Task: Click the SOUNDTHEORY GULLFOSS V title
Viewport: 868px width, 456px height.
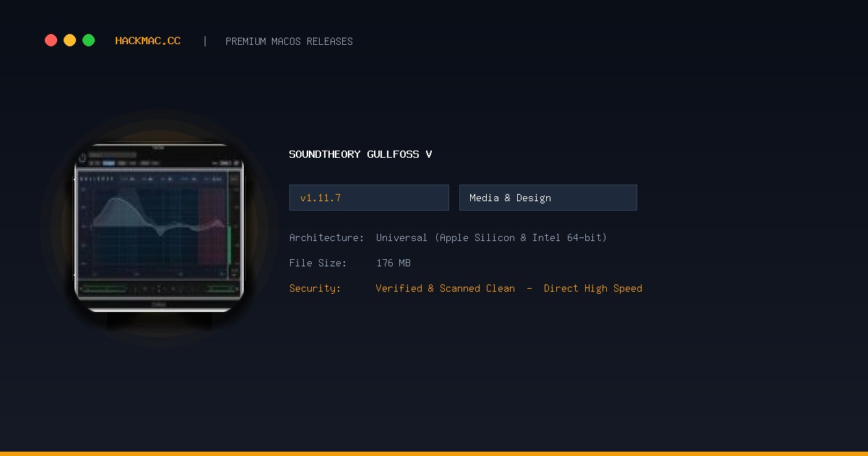Action: tap(360, 154)
